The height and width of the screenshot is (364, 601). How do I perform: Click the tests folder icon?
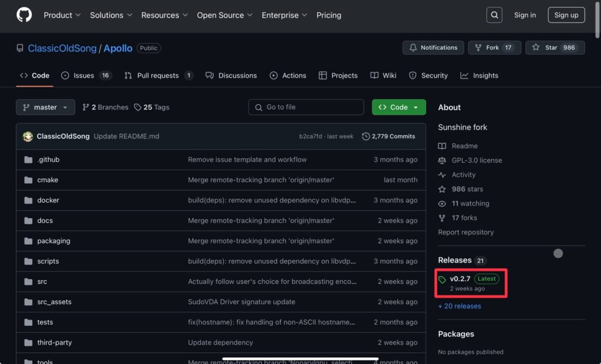click(x=28, y=322)
